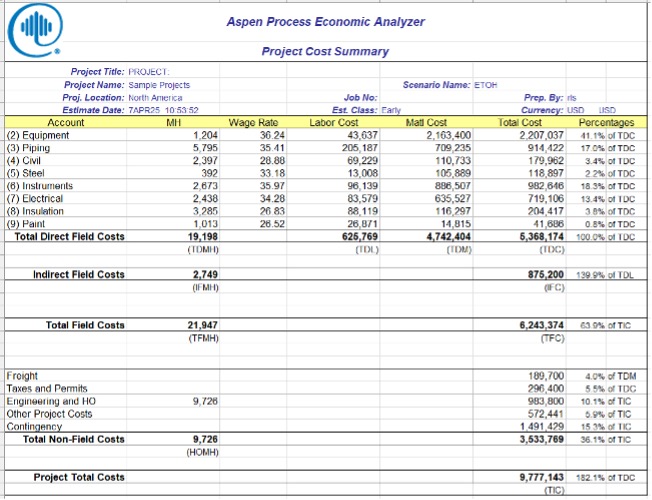Click the 'Account' column header
Screen dimensions: 652x500
[x=66, y=122]
